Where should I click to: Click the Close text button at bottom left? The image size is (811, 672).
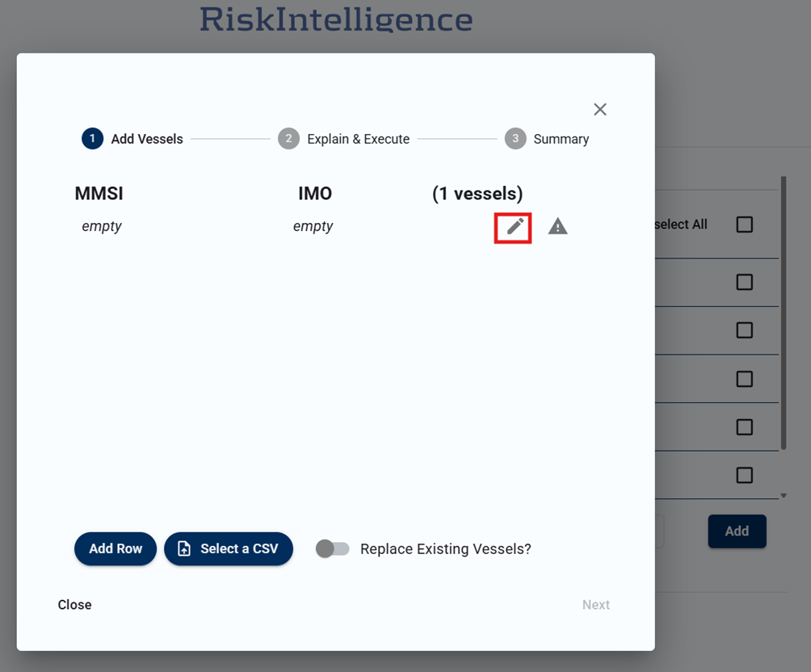click(x=75, y=605)
